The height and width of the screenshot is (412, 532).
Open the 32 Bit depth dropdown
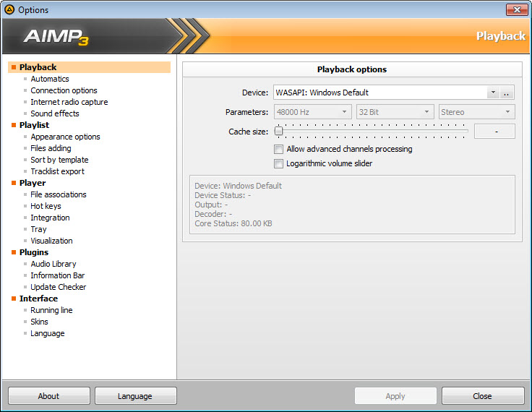point(395,111)
